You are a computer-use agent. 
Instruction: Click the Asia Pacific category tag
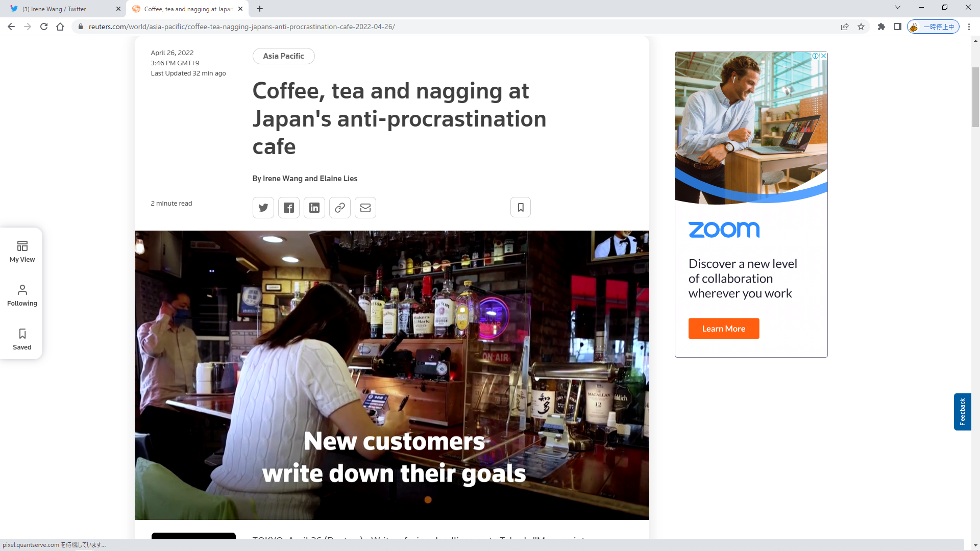pyautogui.click(x=283, y=56)
